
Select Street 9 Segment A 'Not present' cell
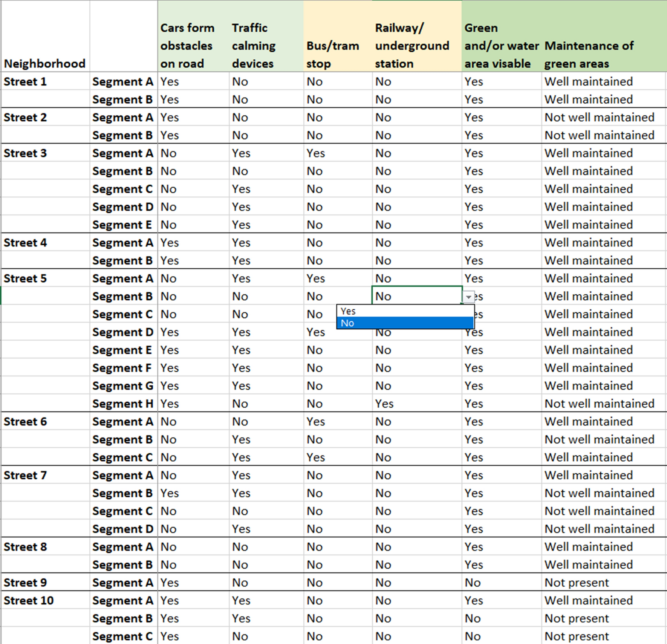604,583
